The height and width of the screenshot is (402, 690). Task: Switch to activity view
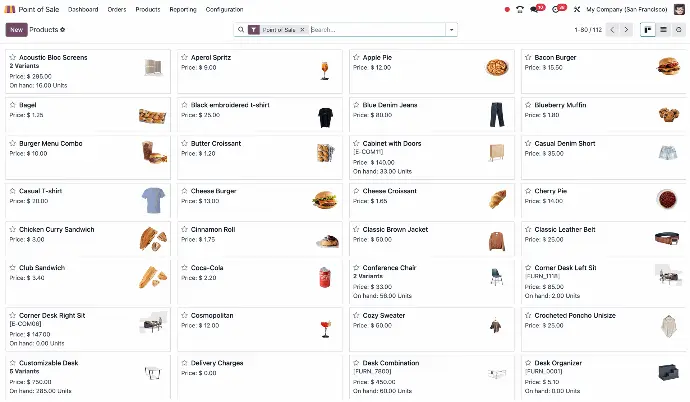678,30
